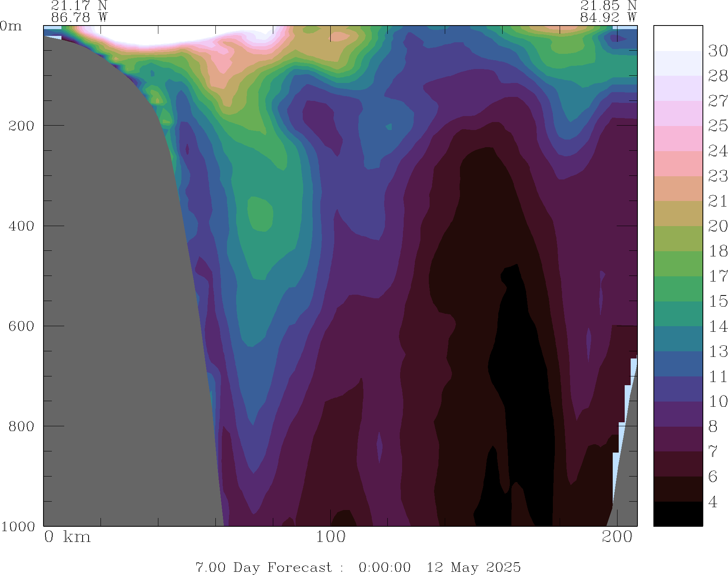Viewport: 728px width, 575px height.
Task: Click colorbar label 30
Action: tap(718, 51)
